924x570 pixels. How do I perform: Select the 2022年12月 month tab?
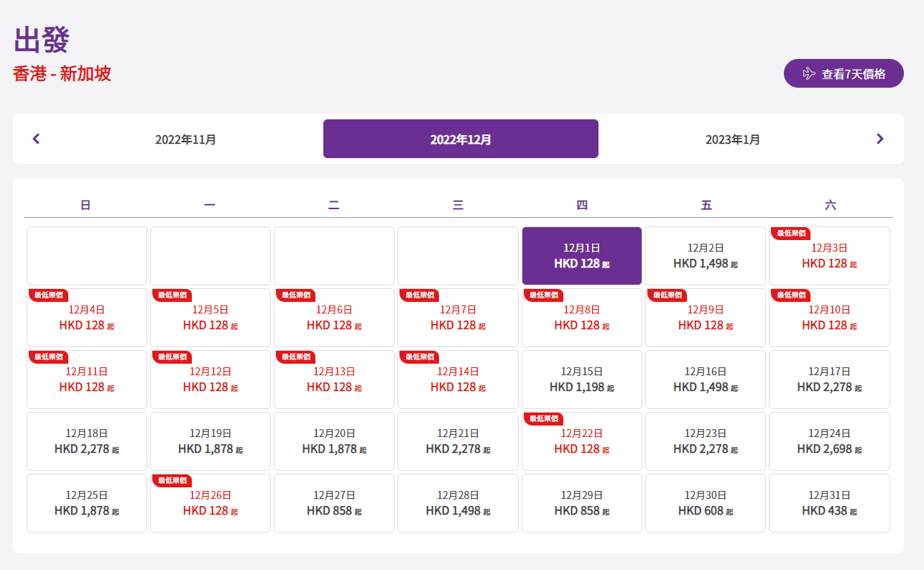tap(461, 139)
